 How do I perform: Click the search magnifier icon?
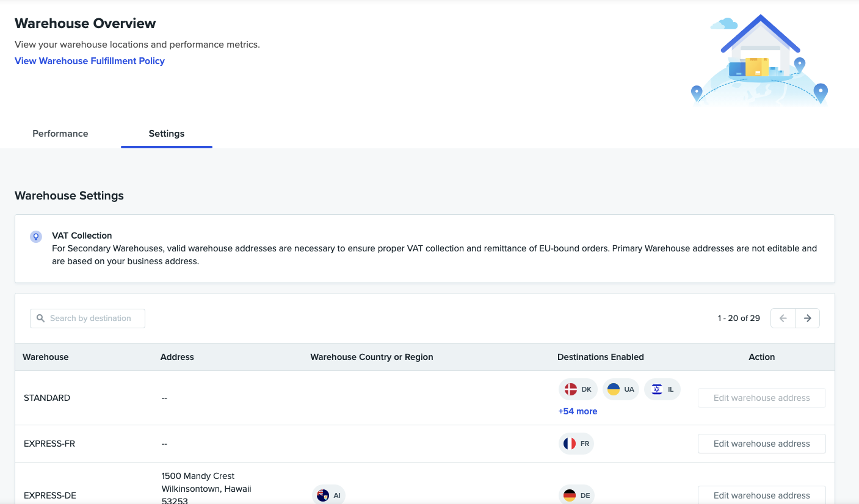tap(41, 319)
